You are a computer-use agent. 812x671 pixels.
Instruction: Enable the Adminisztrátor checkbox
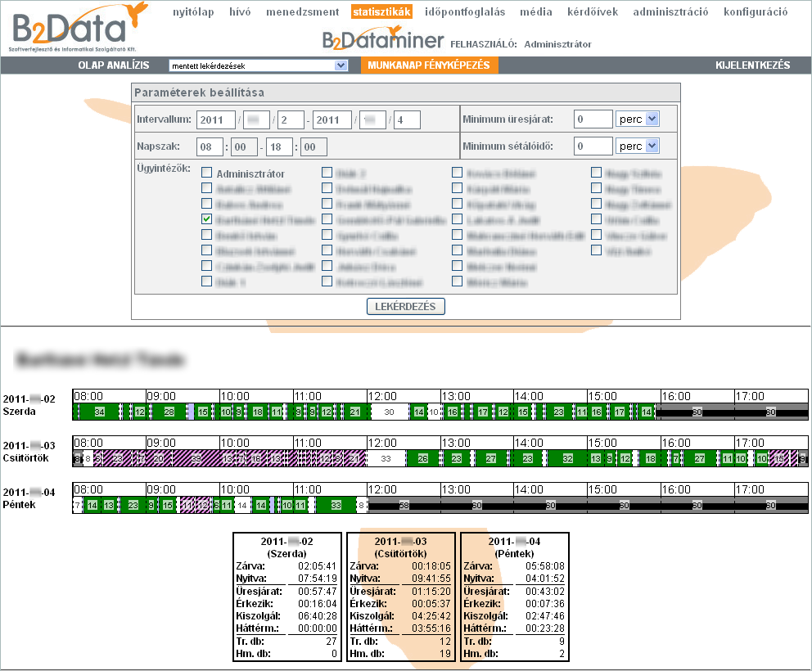207,173
